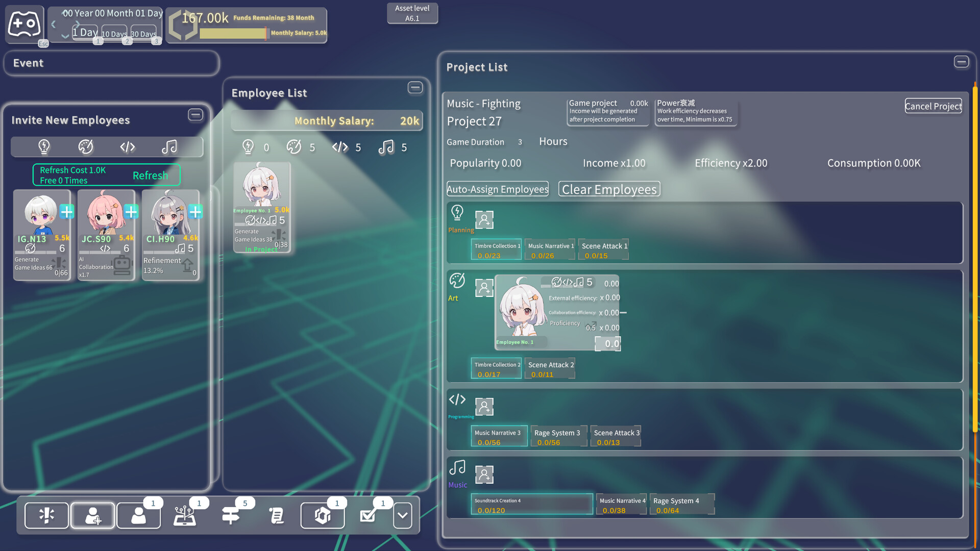
Task: Expand the bottom toolbar chevron
Action: pyautogui.click(x=402, y=515)
